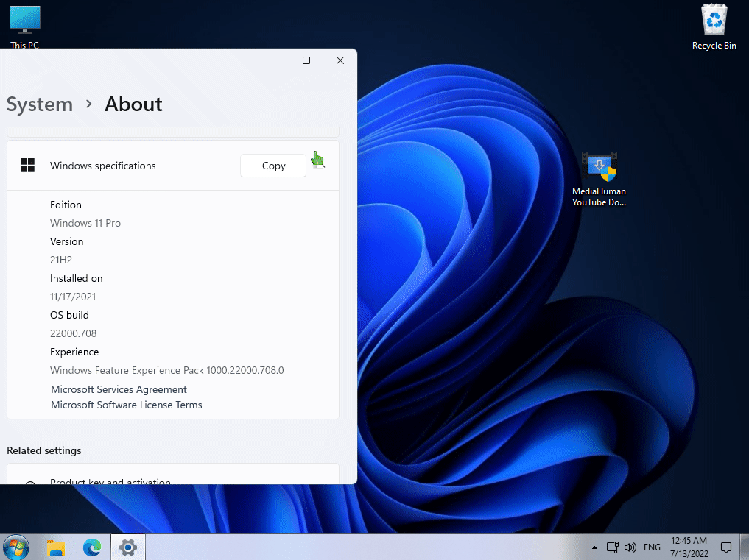Select the installed date 11/17/2021

click(x=73, y=297)
